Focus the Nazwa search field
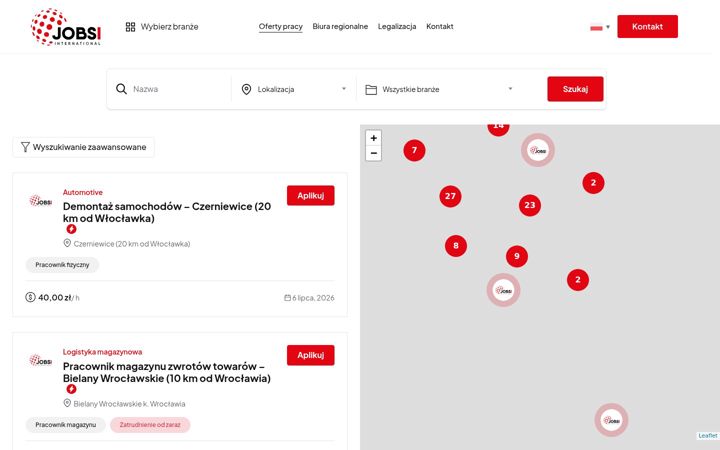This screenshot has height=450, width=720. (x=179, y=89)
